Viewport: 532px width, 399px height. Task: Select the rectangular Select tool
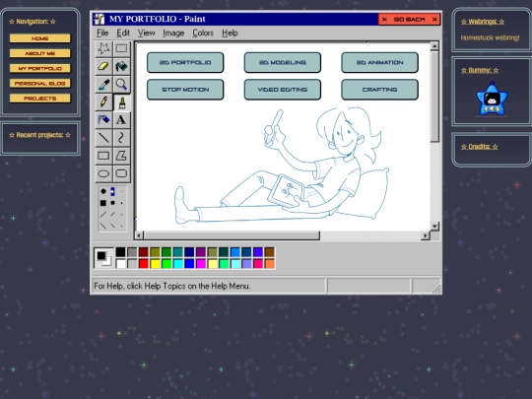(121, 48)
